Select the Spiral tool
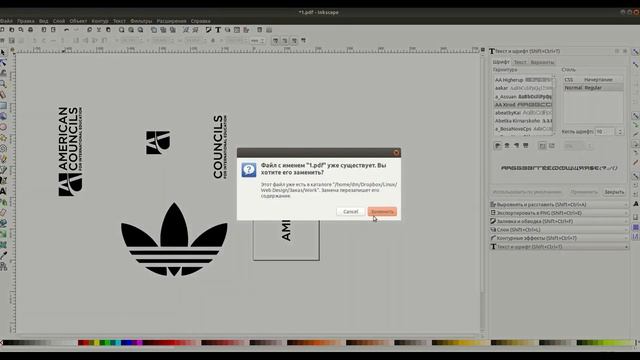 coord(3,148)
